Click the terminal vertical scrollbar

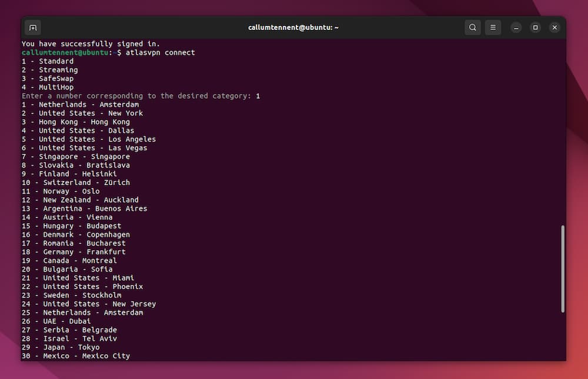(x=563, y=269)
